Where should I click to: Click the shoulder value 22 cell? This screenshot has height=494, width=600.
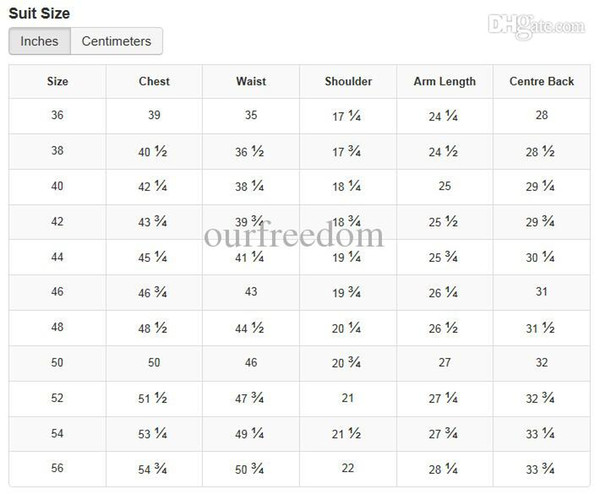pyautogui.click(x=348, y=468)
